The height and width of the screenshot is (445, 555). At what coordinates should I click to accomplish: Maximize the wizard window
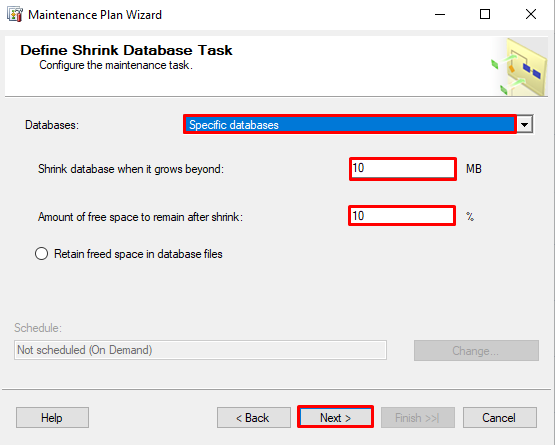click(x=485, y=15)
